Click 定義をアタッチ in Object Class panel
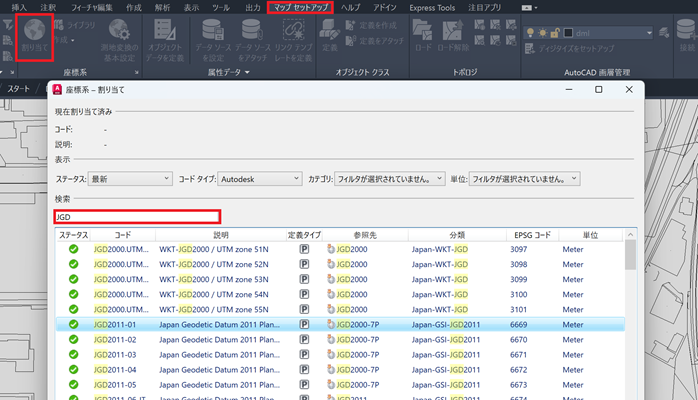The width and height of the screenshot is (698, 400). point(375,41)
